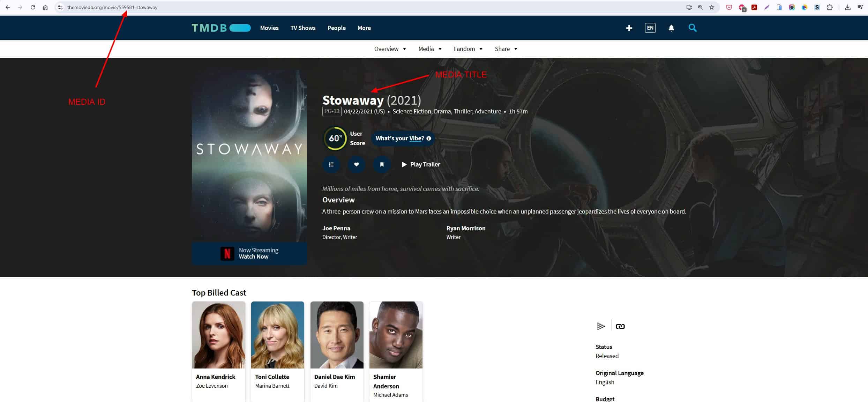Click the Top Billed Cast heading
Image resolution: width=868 pixels, height=402 pixels.
tap(219, 293)
